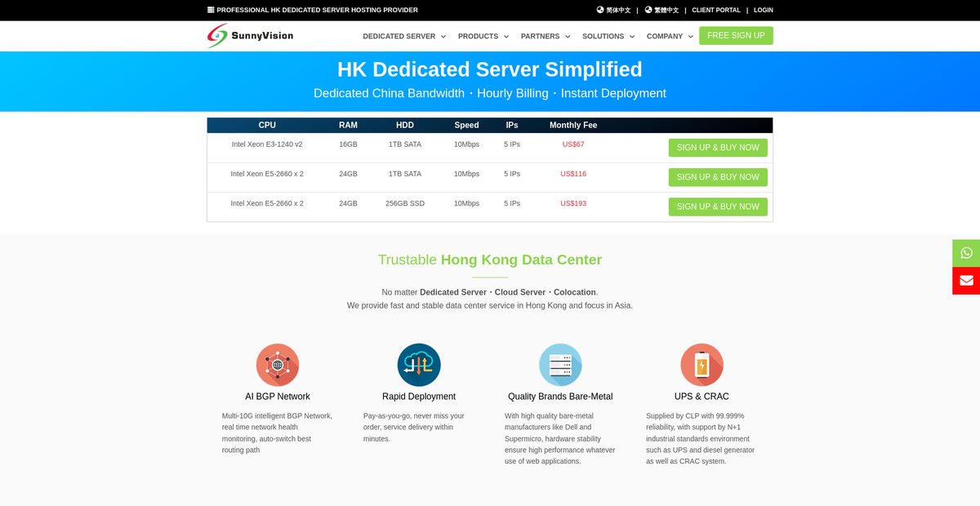Click the AI BGP Network heading

[x=278, y=397]
